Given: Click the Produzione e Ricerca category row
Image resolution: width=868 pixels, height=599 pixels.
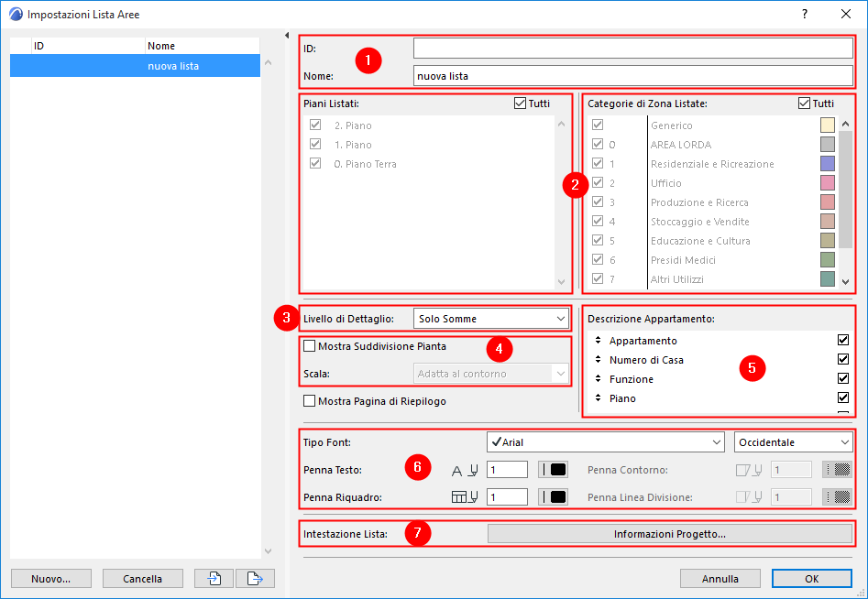Looking at the screenshot, I should [711, 202].
